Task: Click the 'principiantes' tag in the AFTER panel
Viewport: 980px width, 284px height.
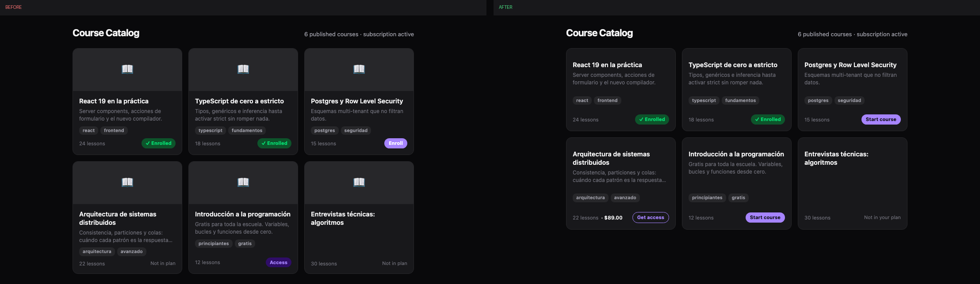Action: click(x=707, y=197)
